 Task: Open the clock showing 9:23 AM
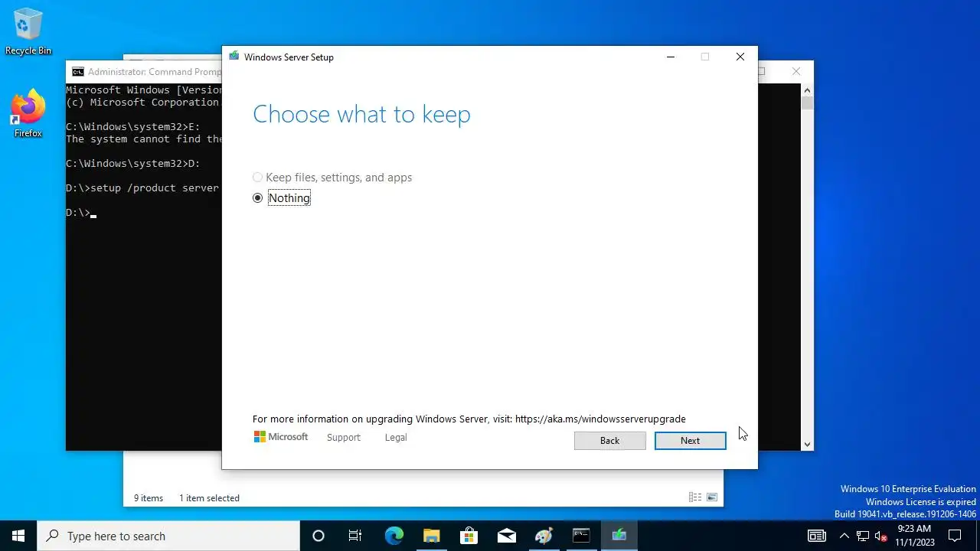pos(914,536)
